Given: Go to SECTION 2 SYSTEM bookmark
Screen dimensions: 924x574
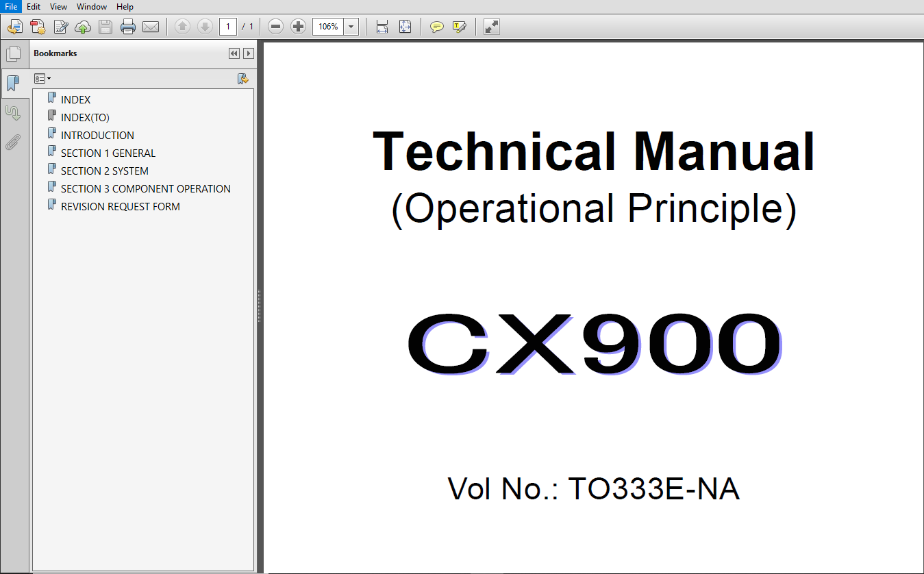Looking at the screenshot, I should 105,171.
